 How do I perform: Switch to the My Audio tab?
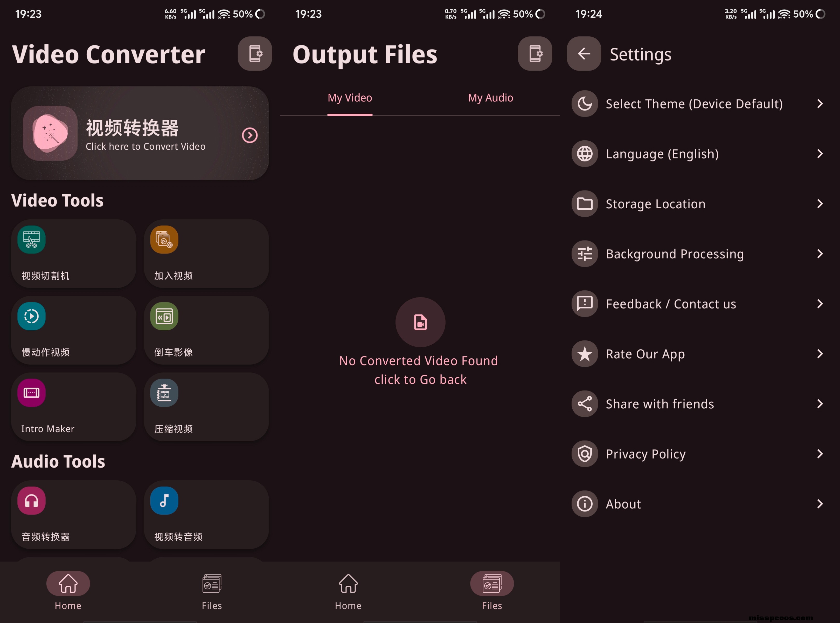click(490, 98)
